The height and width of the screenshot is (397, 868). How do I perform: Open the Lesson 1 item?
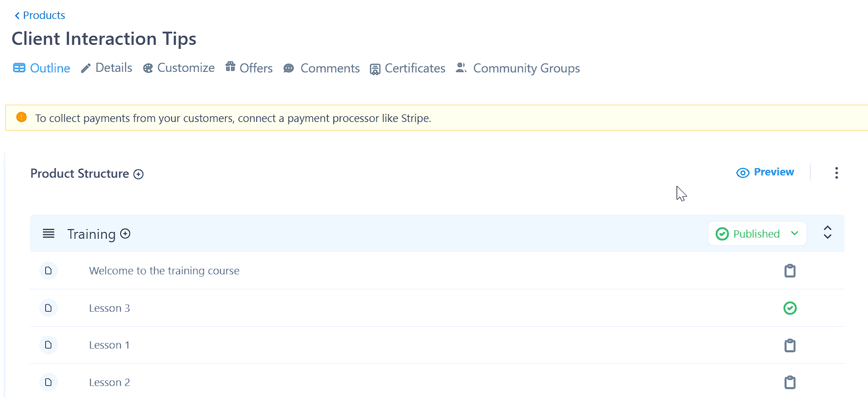[x=109, y=345]
